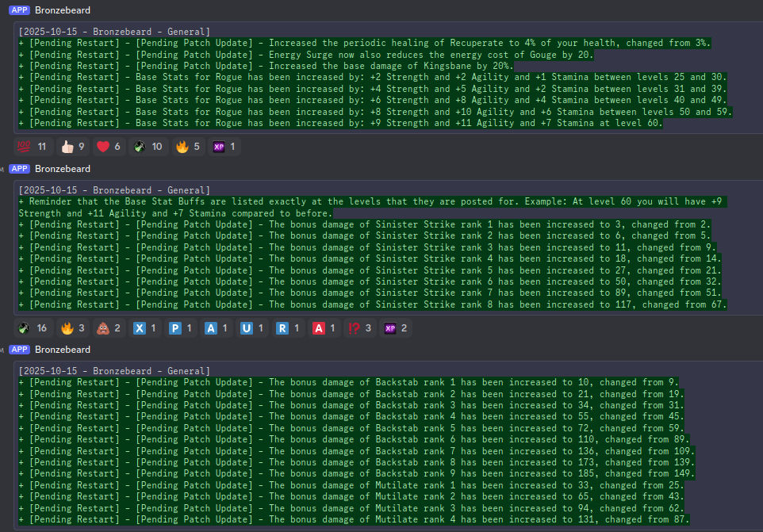This screenshot has height=532, width=763.
Task: Click the Mutilate rank 4 line
Action: [x=355, y=519]
